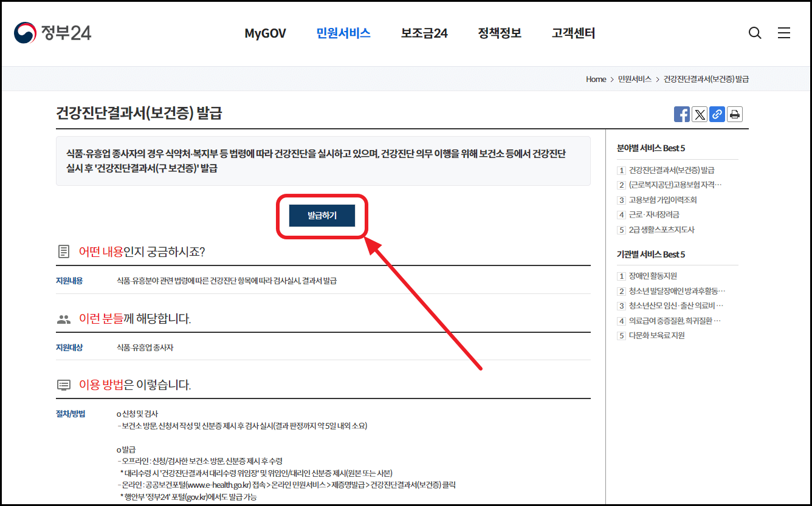The image size is (812, 506).
Task: Share this page on Facebook
Action: point(681,114)
